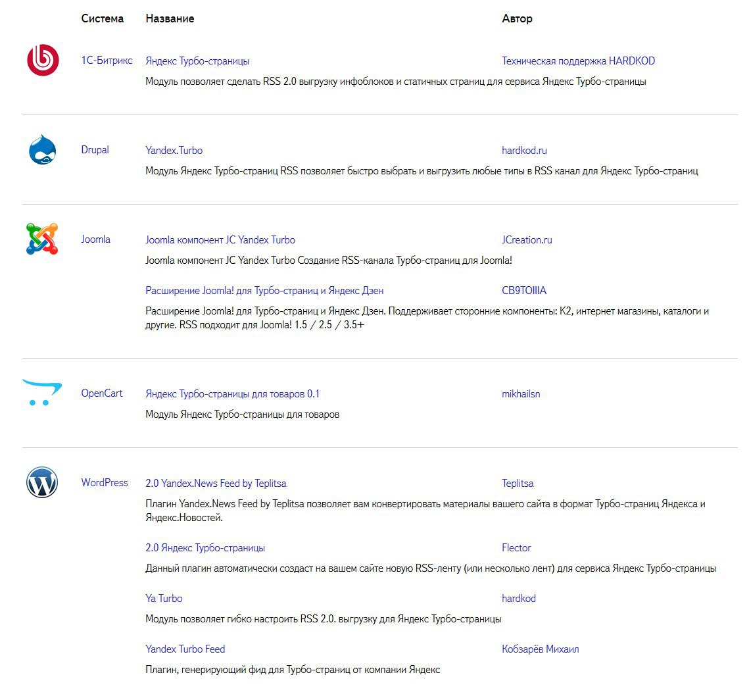Click the Bitrix description about RSS 2.0 выгрузку инфоблоков

coord(395,81)
